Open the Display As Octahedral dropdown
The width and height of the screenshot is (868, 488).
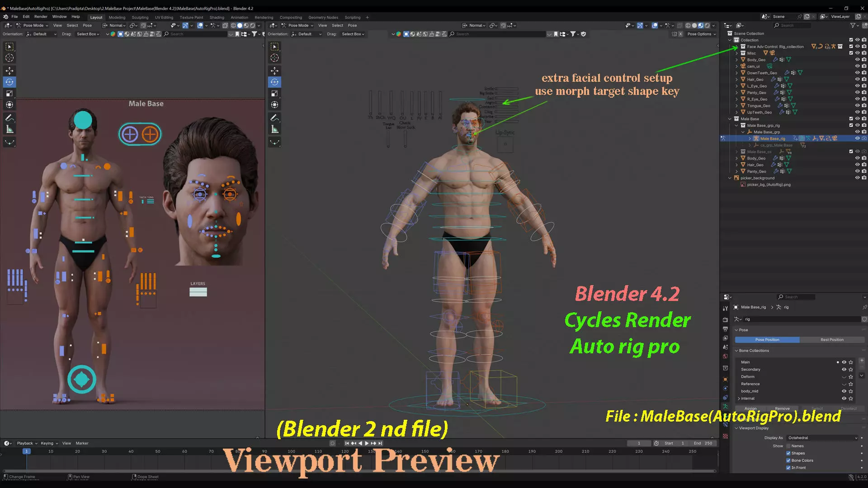pyautogui.click(x=822, y=438)
